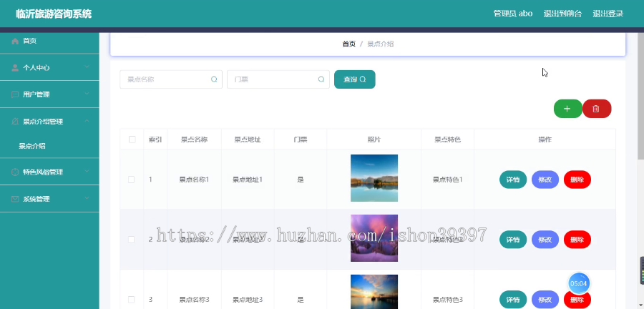Open the purple sky photo in row 2
This screenshot has width=644, height=309.
point(374,238)
